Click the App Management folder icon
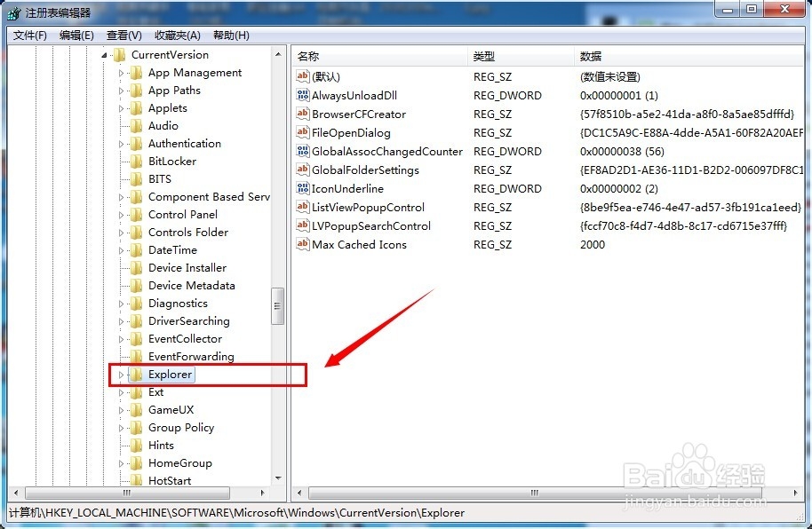Screen dimensions: 812x529 pyautogui.click(x=136, y=73)
